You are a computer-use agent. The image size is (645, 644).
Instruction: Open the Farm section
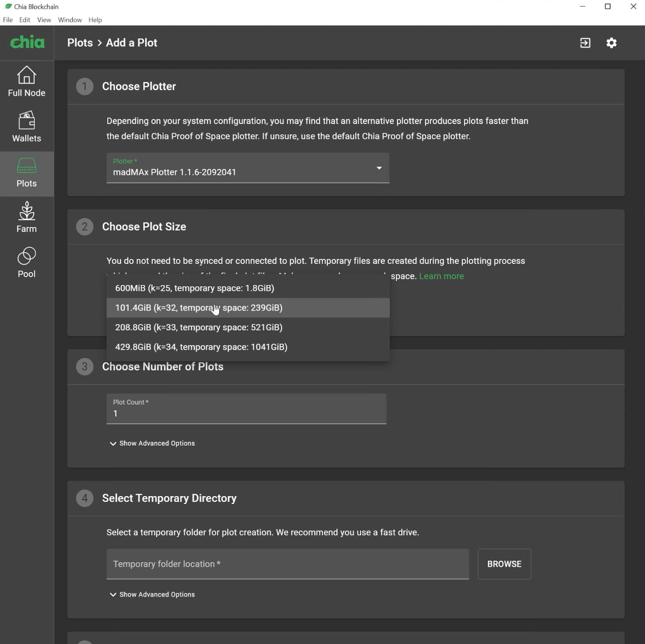tap(27, 218)
